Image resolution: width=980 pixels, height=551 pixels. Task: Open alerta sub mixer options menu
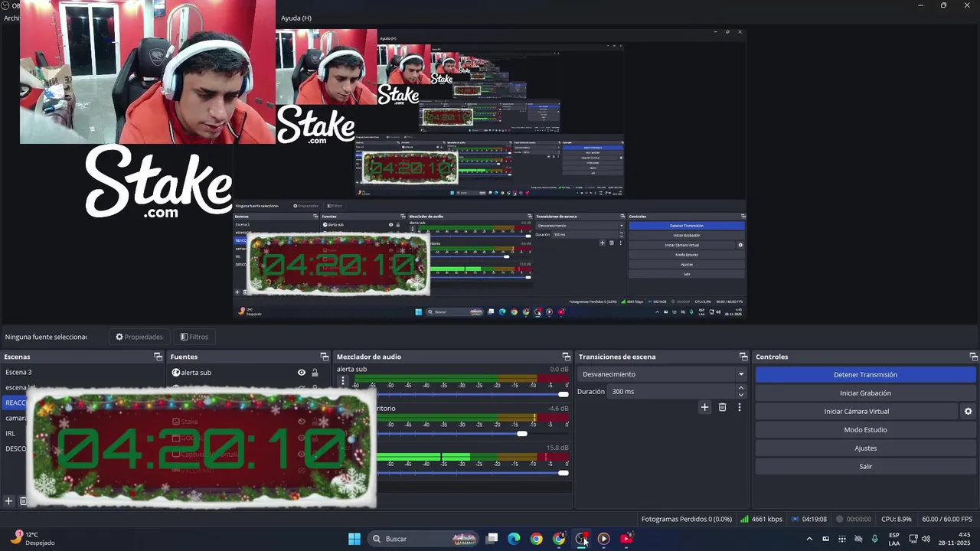[x=343, y=381]
